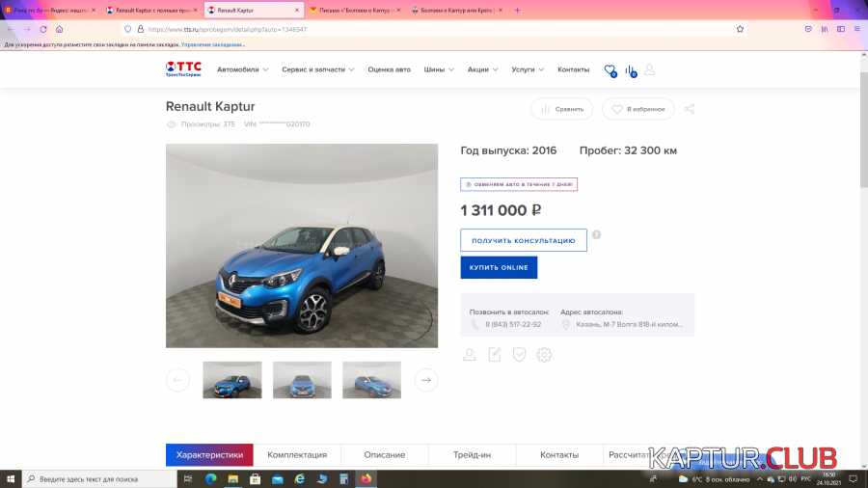868x488 pixels.
Task: Click Купить Online button
Action: coord(499,268)
